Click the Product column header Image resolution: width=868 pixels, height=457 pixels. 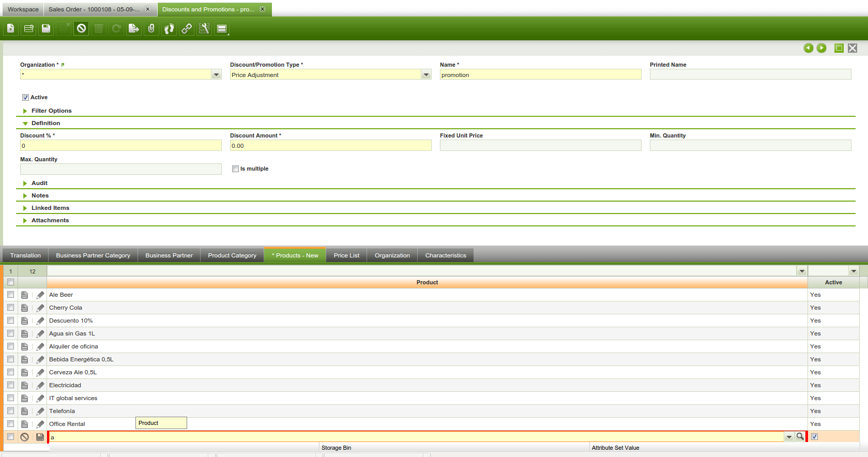click(427, 282)
